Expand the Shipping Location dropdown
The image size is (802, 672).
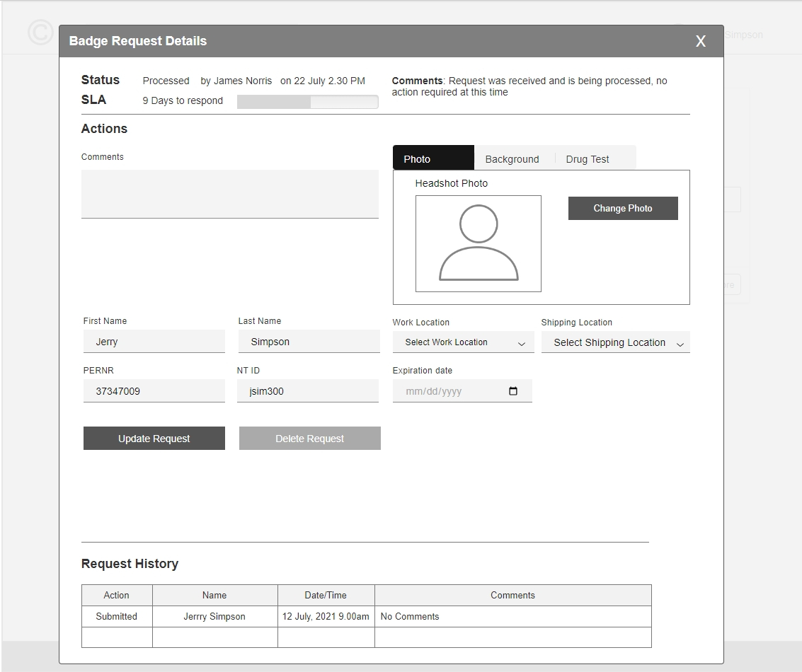[x=615, y=342]
